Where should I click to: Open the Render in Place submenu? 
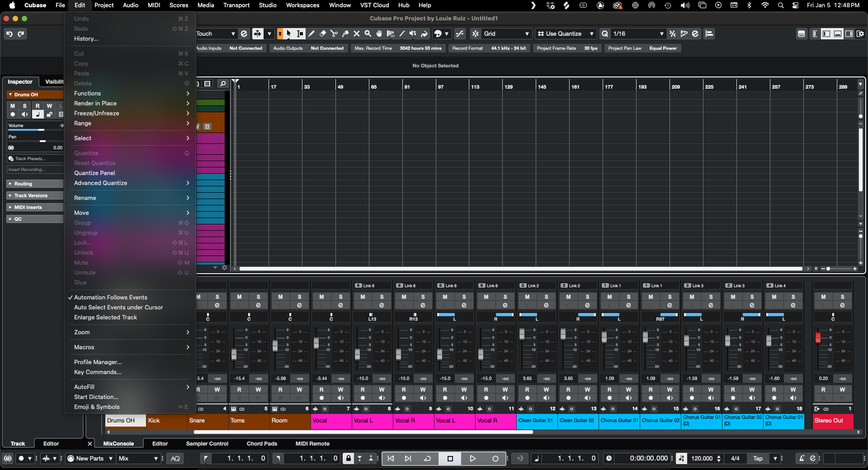click(x=130, y=104)
